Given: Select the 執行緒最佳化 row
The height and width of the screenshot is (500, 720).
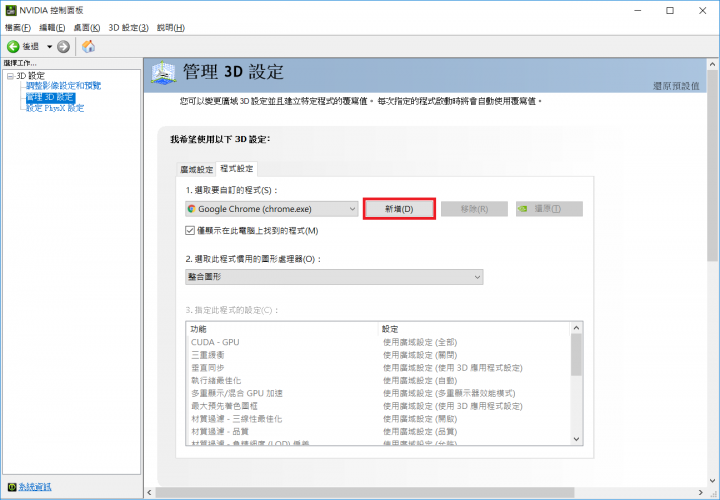Looking at the screenshot, I should (378, 381).
